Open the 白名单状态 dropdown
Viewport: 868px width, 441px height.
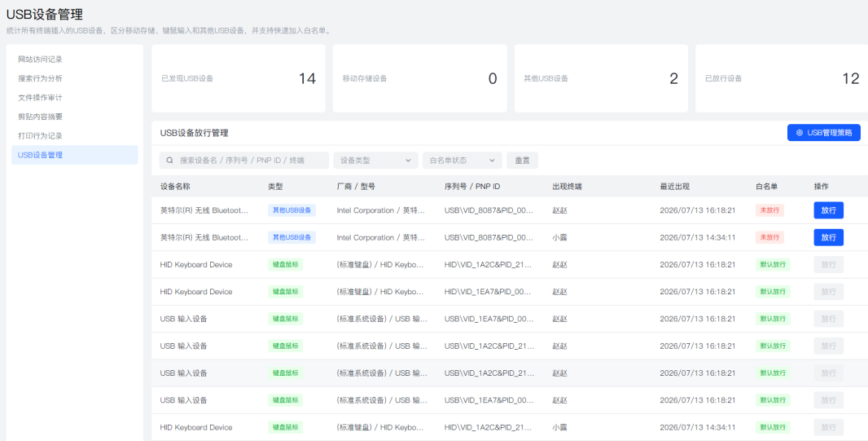pos(462,160)
